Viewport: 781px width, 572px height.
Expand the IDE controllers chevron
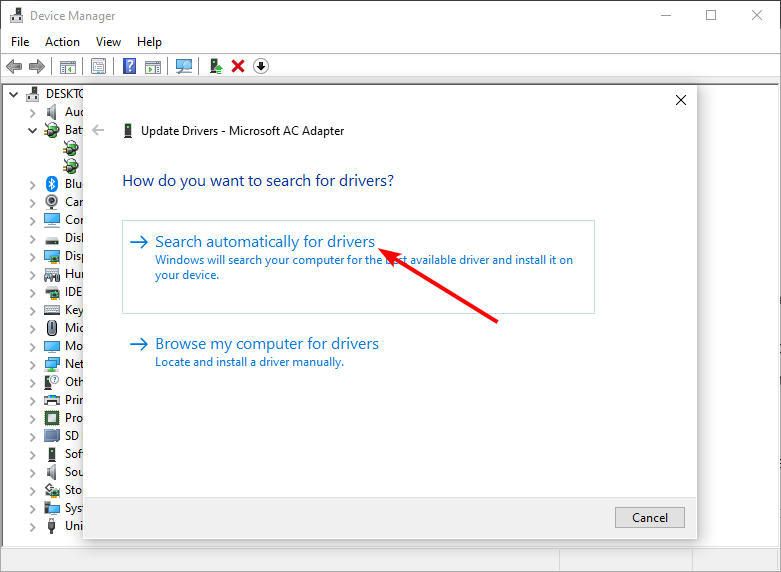pyautogui.click(x=33, y=293)
